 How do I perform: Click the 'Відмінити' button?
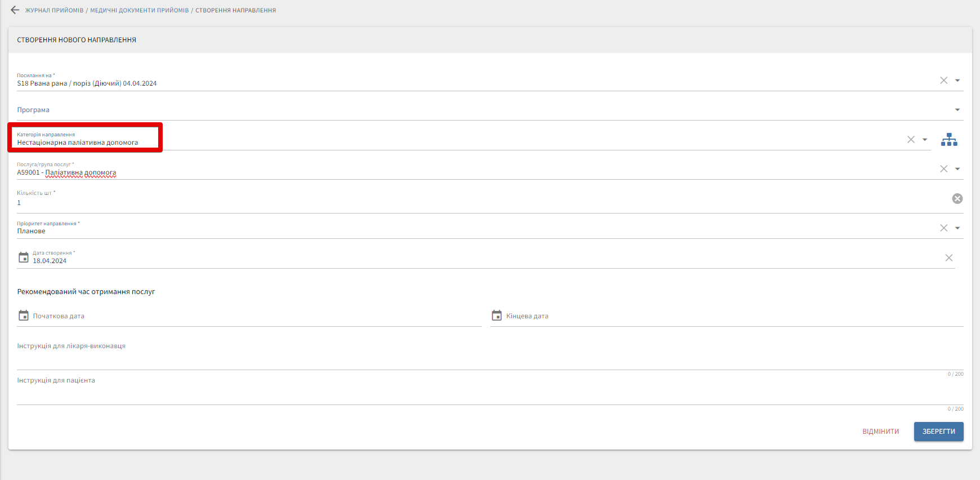[880, 432]
